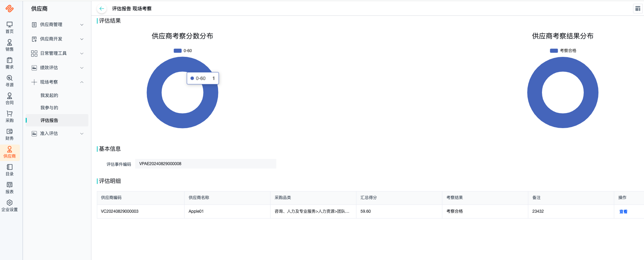Screen dimensions: 644x260
Task: Select the 评估报告 submenu item
Action: 57,120
